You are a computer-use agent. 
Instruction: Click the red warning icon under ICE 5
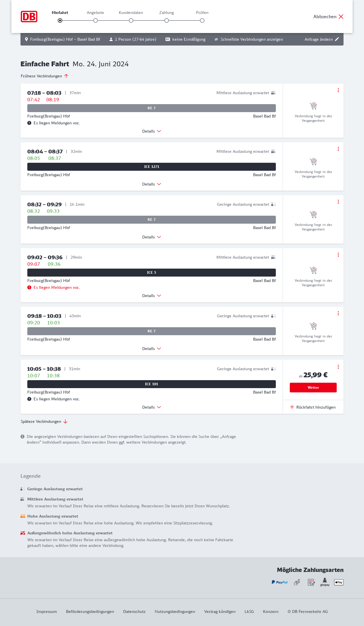29,287
